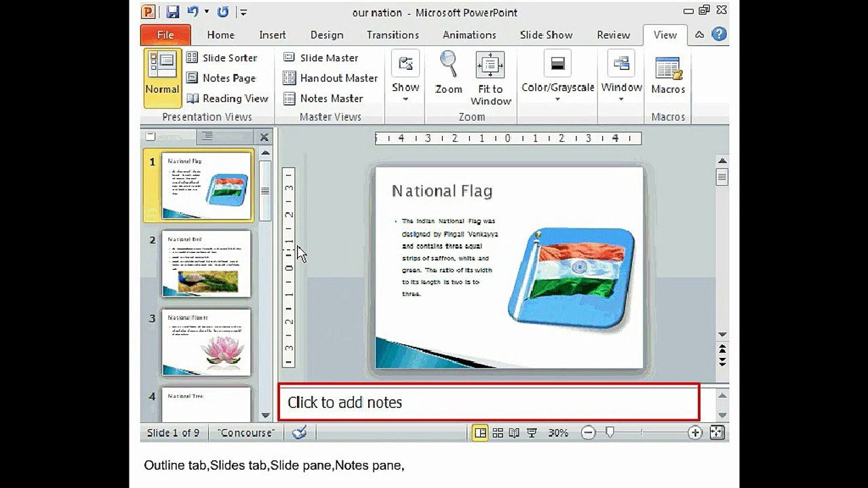Minimize the ribbon with caret icon
The image size is (868, 488).
(x=700, y=35)
